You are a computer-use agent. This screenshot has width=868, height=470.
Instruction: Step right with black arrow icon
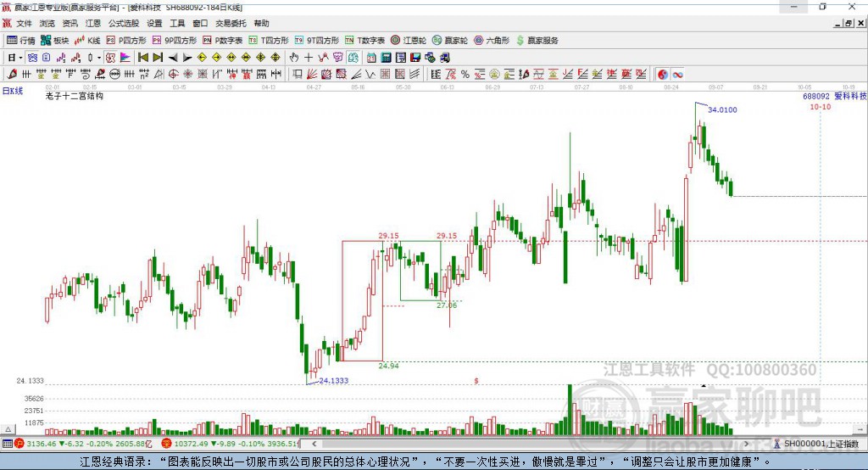coord(187,58)
